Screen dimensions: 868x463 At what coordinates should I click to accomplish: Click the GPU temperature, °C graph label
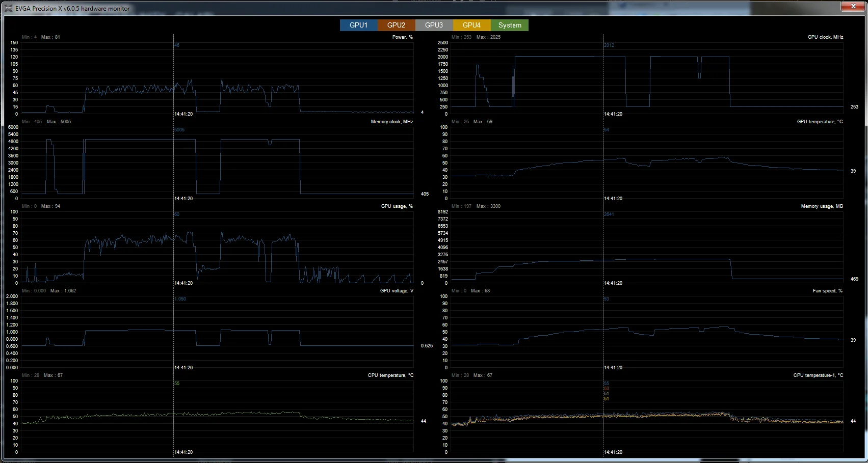coord(820,122)
